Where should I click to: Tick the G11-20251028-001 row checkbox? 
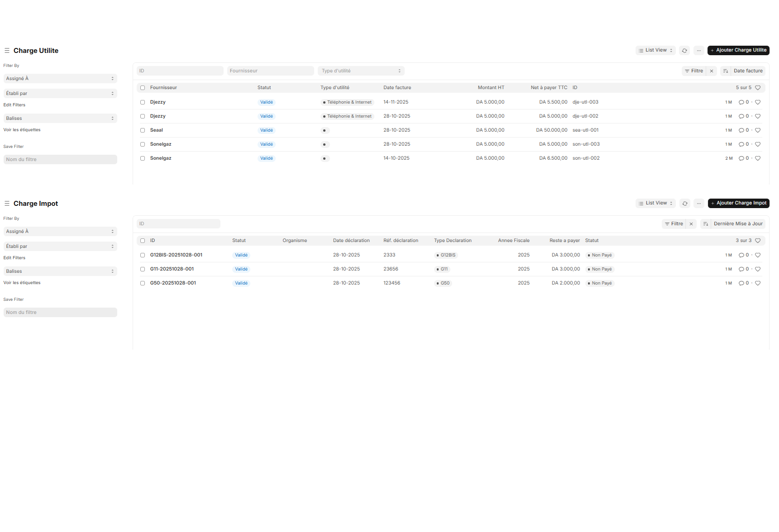pyautogui.click(x=143, y=269)
